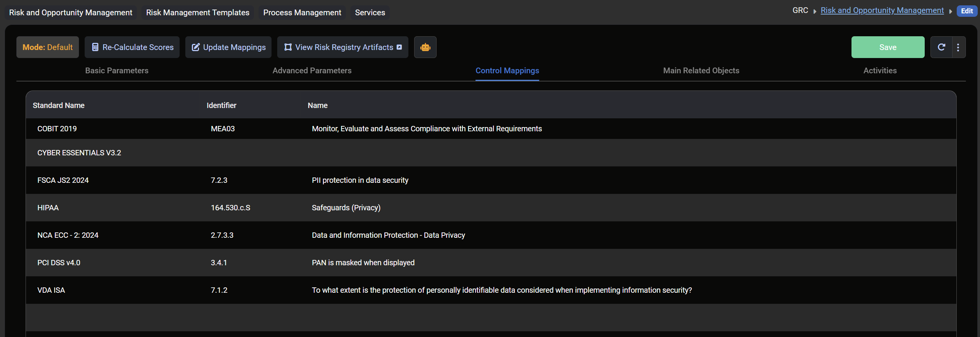Open Risk Management Templates menu
This screenshot has width=980, height=337.
click(198, 13)
